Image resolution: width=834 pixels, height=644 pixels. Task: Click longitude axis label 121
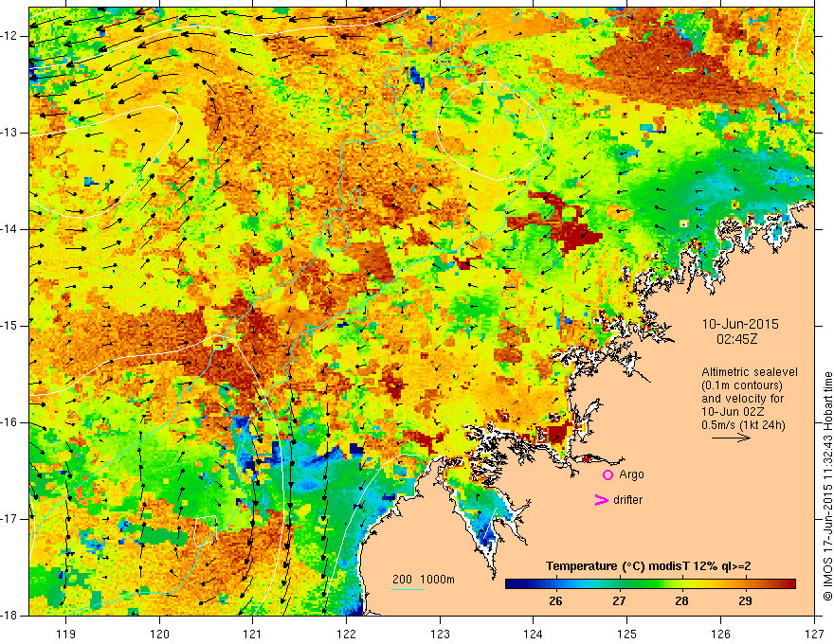pos(253,634)
